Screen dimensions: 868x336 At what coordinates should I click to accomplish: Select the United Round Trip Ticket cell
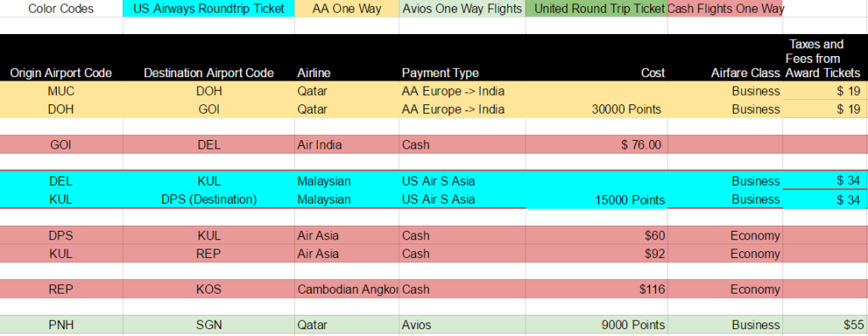click(x=597, y=8)
